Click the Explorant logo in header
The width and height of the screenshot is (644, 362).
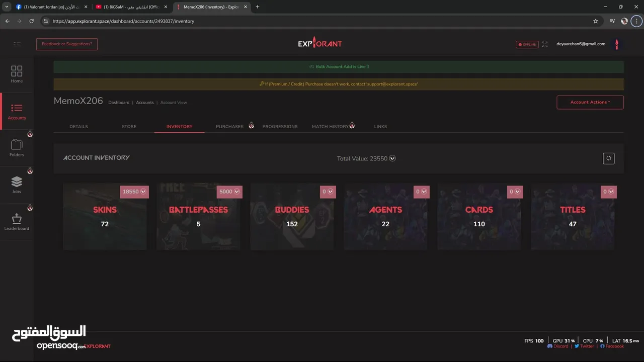(320, 43)
